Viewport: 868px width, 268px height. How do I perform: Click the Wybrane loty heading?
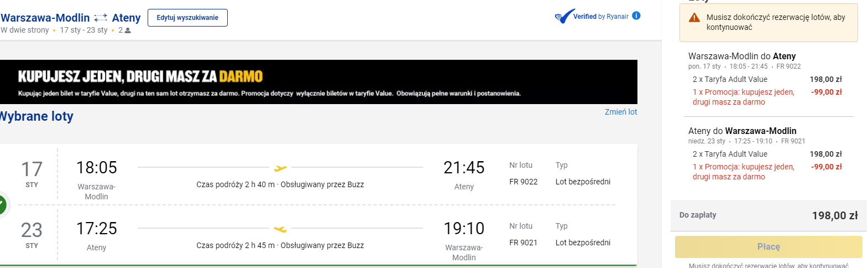[x=36, y=116]
